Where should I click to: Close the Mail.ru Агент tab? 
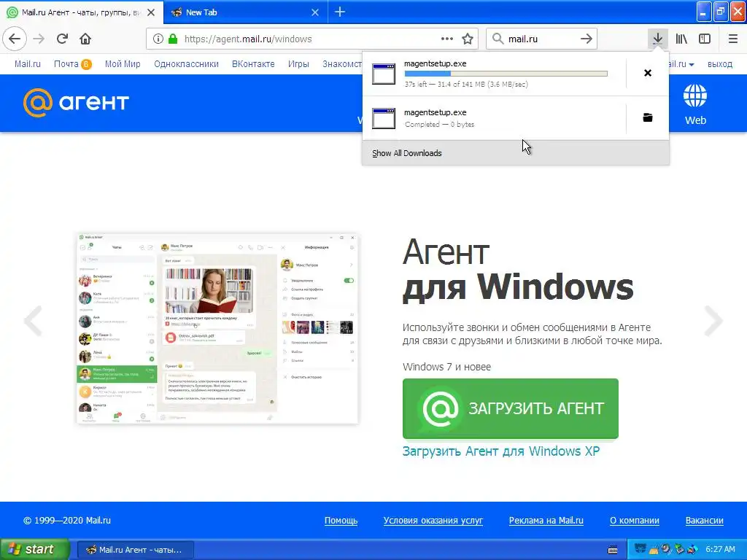point(151,12)
